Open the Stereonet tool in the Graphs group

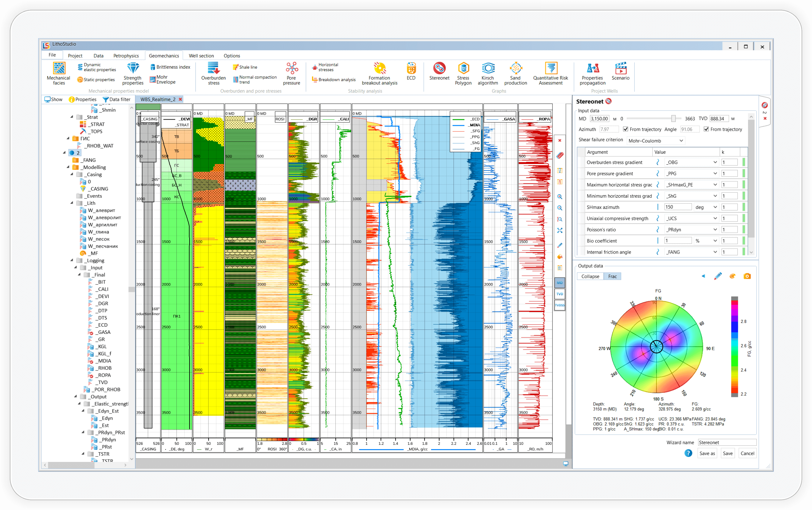point(439,72)
